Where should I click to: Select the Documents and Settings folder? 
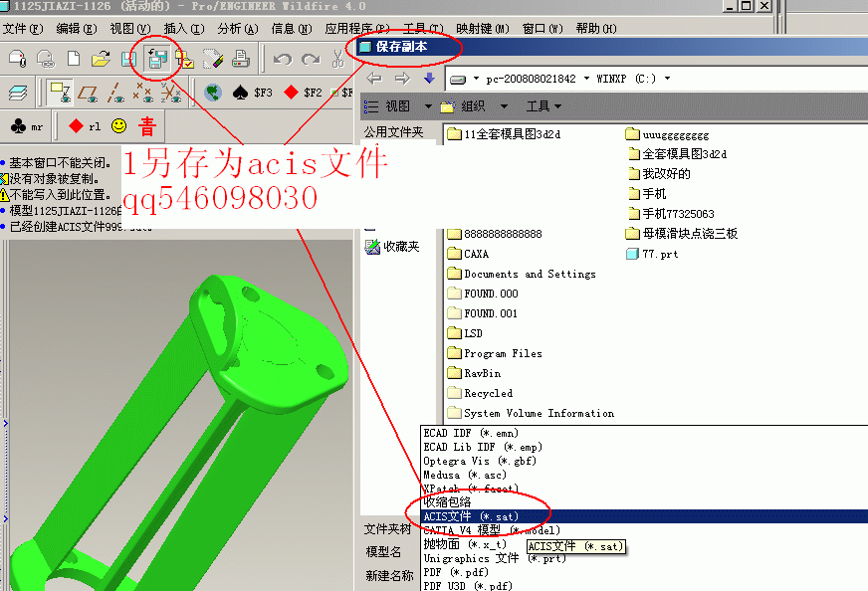click(522, 274)
